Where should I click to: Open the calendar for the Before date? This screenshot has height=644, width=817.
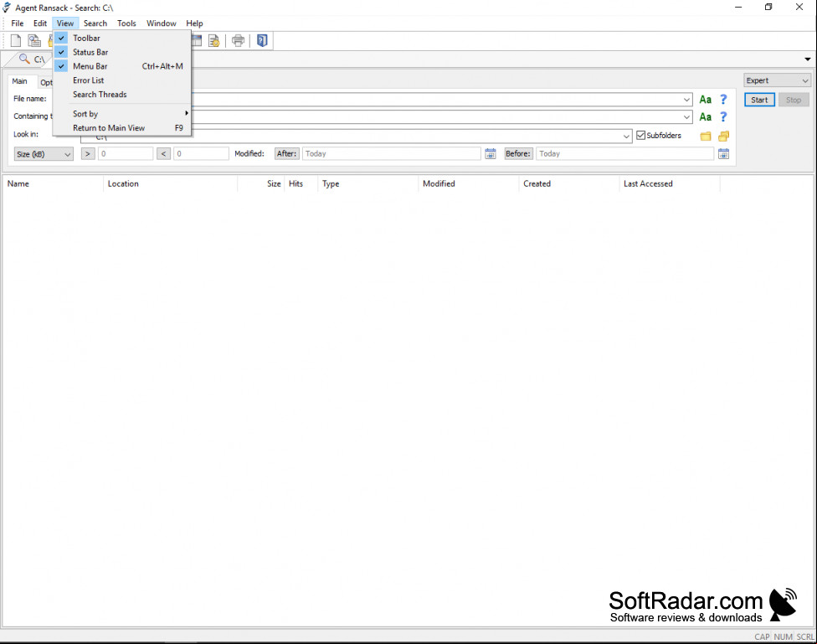[x=724, y=154]
